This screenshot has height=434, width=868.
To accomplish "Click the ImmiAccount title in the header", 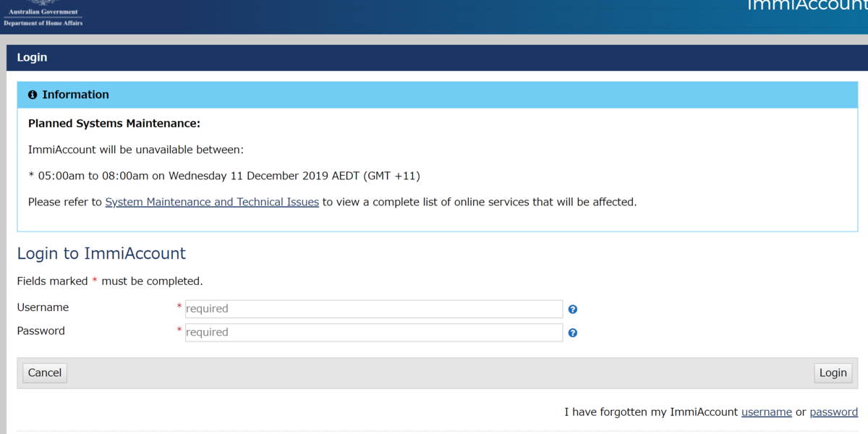I will coord(807,6).
